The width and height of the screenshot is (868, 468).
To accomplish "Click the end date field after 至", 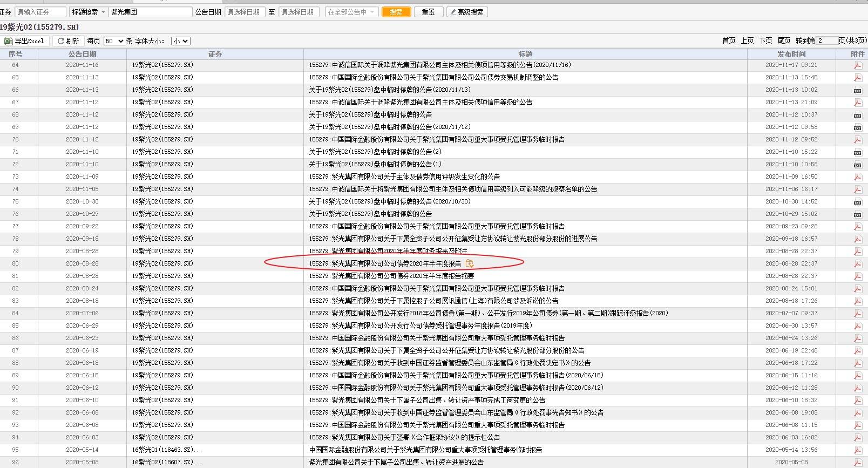I will click(x=299, y=12).
